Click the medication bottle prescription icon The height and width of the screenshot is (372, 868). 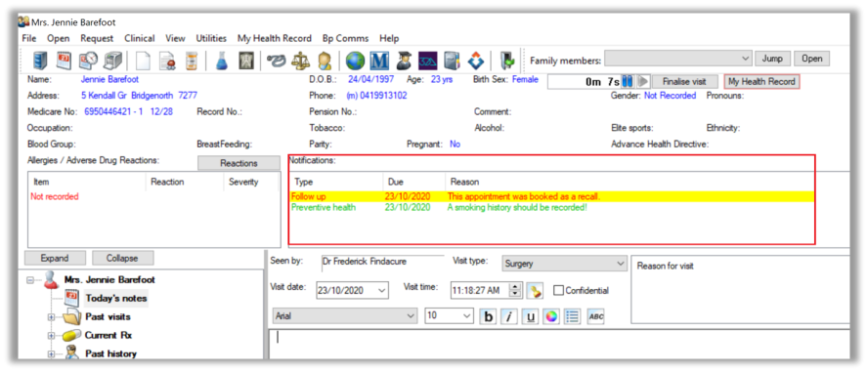(x=191, y=61)
